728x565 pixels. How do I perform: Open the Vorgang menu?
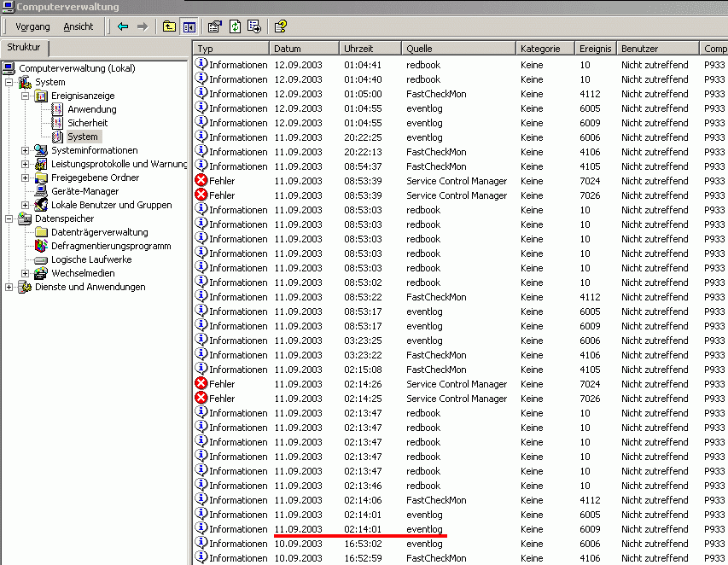click(32, 27)
